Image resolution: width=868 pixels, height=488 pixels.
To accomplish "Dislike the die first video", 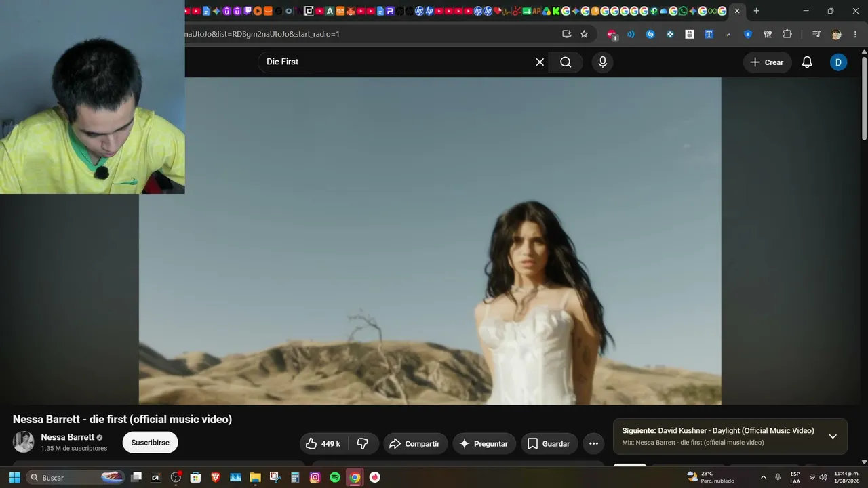I will pos(363,444).
